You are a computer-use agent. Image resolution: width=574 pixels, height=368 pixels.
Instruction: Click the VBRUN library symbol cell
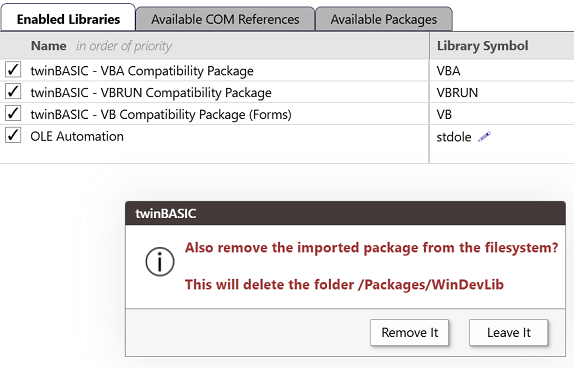coord(502,92)
